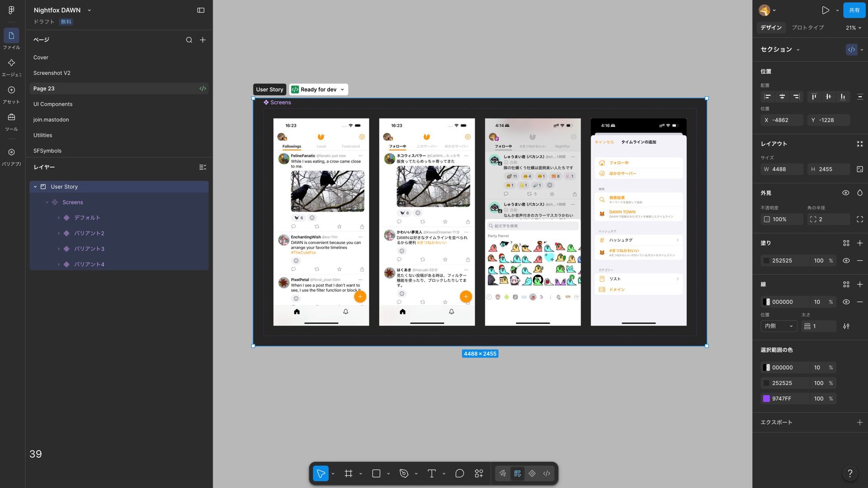The image size is (868, 488).
Task: Open the page search magnifier
Action: pos(189,40)
